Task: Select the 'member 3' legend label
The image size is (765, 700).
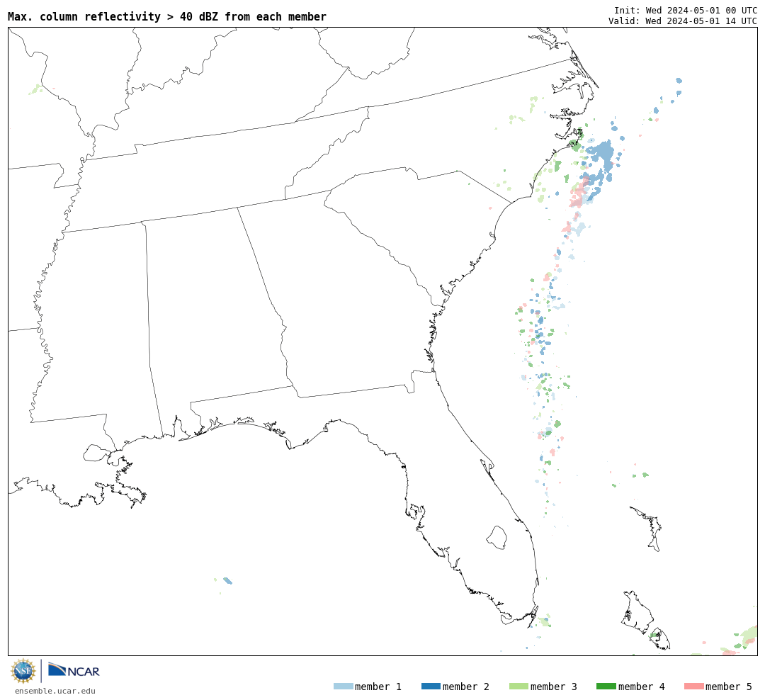Action: click(554, 687)
